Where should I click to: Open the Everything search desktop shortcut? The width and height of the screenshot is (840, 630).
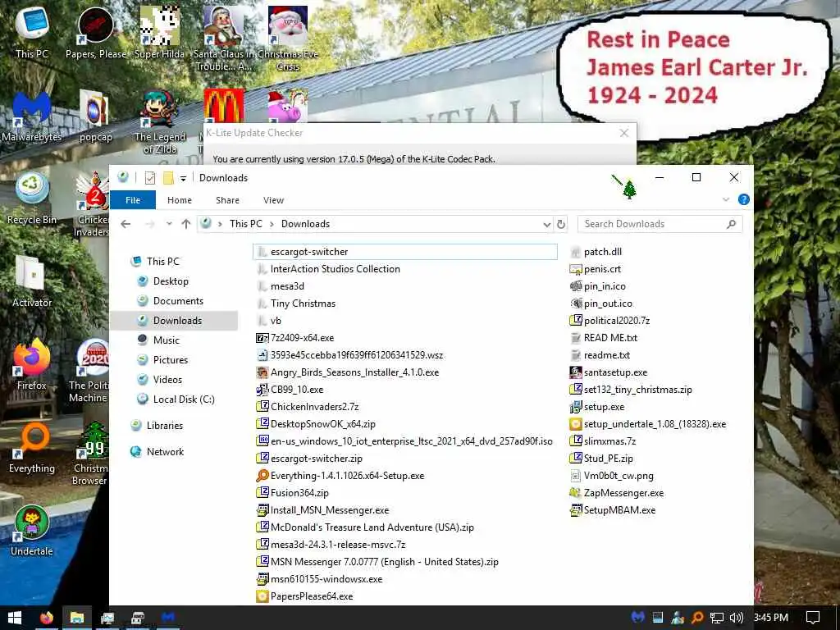click(32, 448)
